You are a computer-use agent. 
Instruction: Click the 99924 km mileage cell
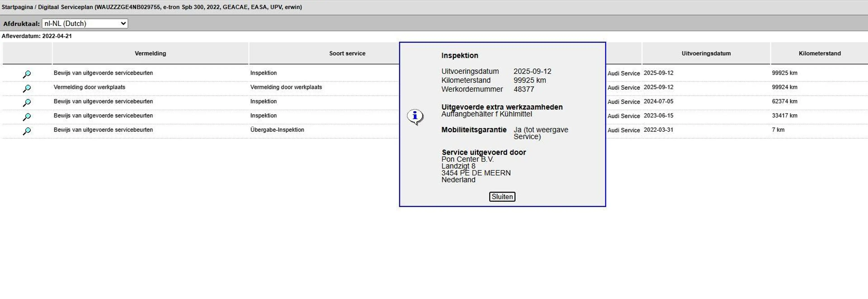[784, 87]
